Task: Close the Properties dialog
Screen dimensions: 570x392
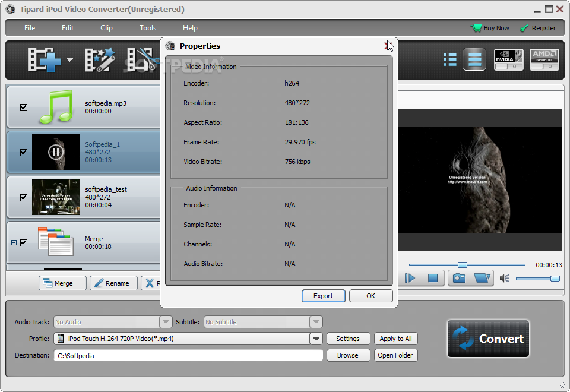Action: (x=388, y=46)
